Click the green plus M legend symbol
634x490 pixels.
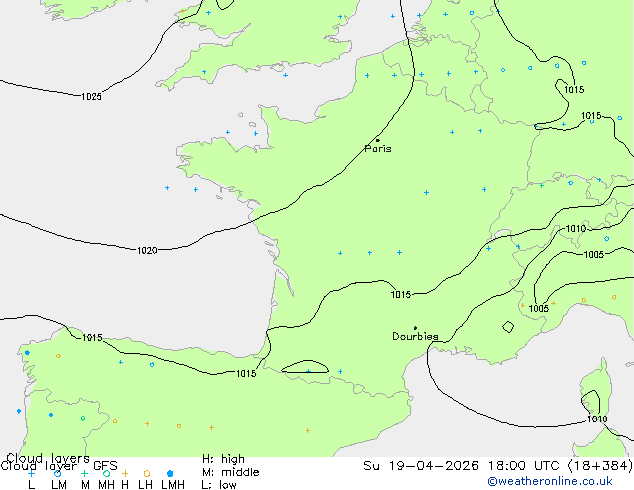84,473
